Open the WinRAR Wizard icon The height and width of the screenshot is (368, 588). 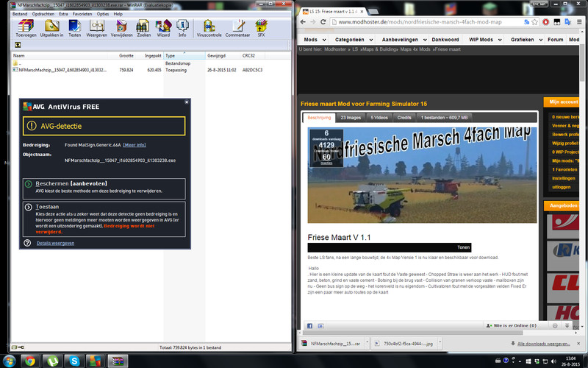(163, 28)
